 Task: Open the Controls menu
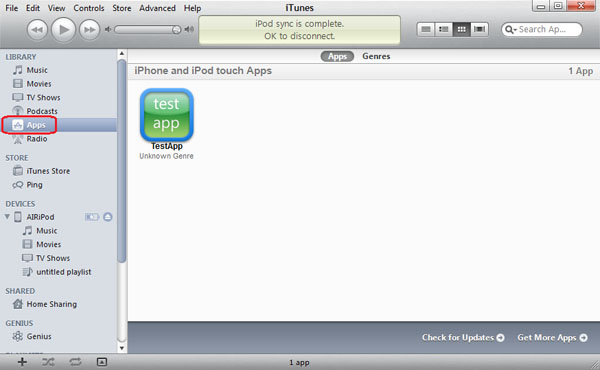(89, 8)
